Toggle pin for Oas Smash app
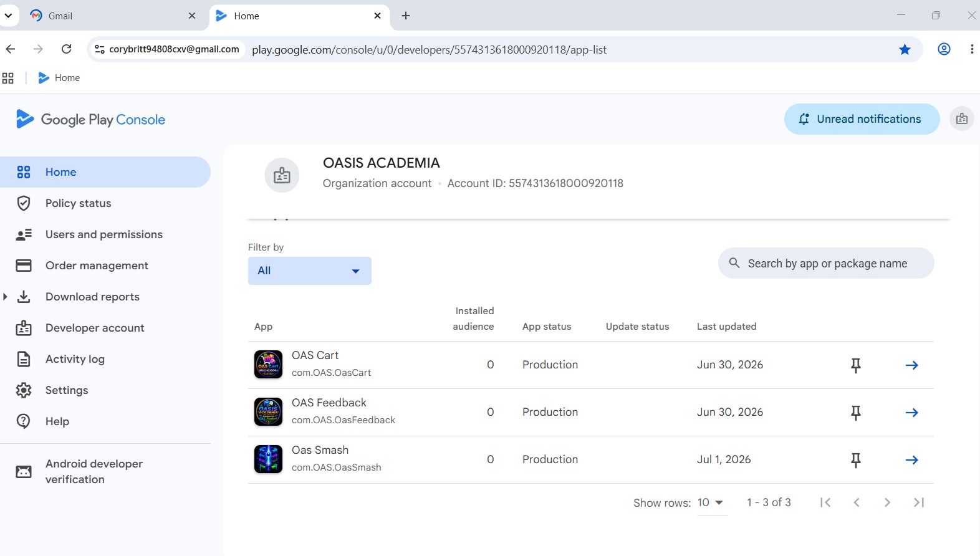Screen dimensions: 980x556 click(x=856, y=460)
